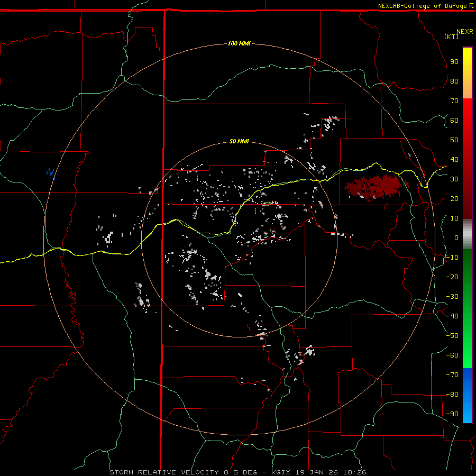Select the -50 value on velocity scale

452,336
